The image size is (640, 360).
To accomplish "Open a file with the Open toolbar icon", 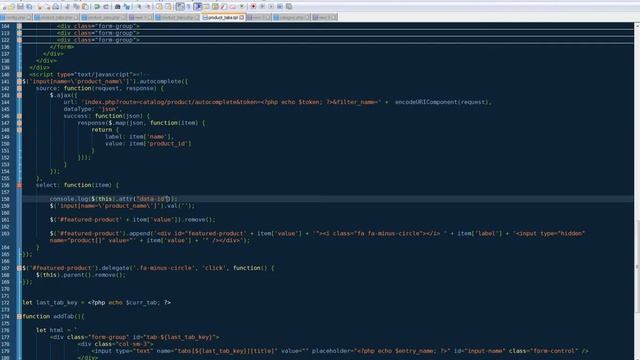I will (x=11, y=7).
